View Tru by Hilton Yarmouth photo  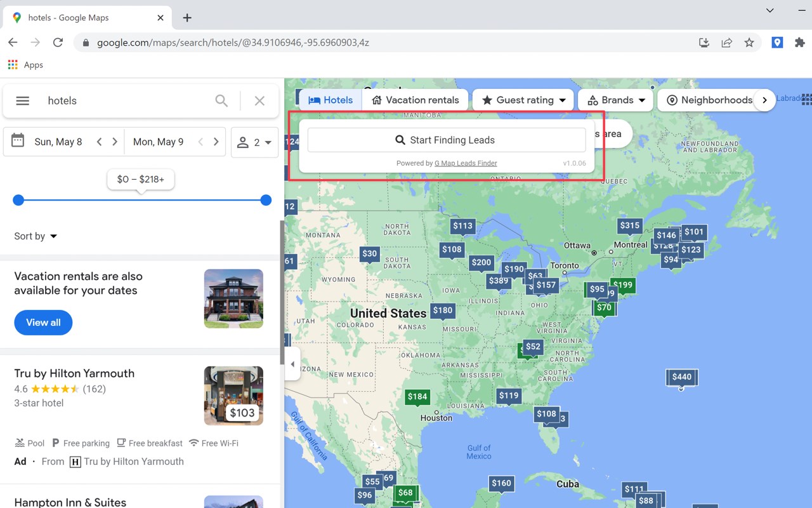tap(233, 396)
